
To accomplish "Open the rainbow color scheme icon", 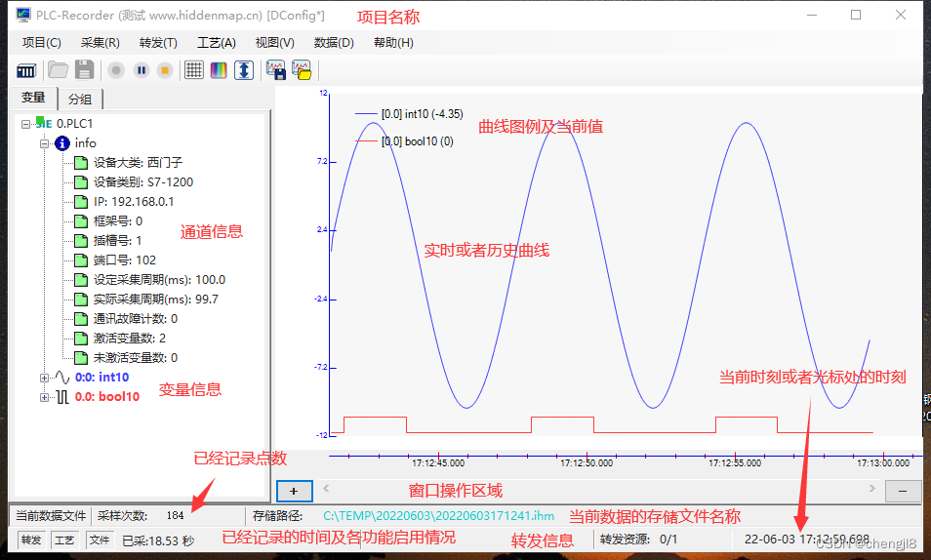I will point(219,70).
